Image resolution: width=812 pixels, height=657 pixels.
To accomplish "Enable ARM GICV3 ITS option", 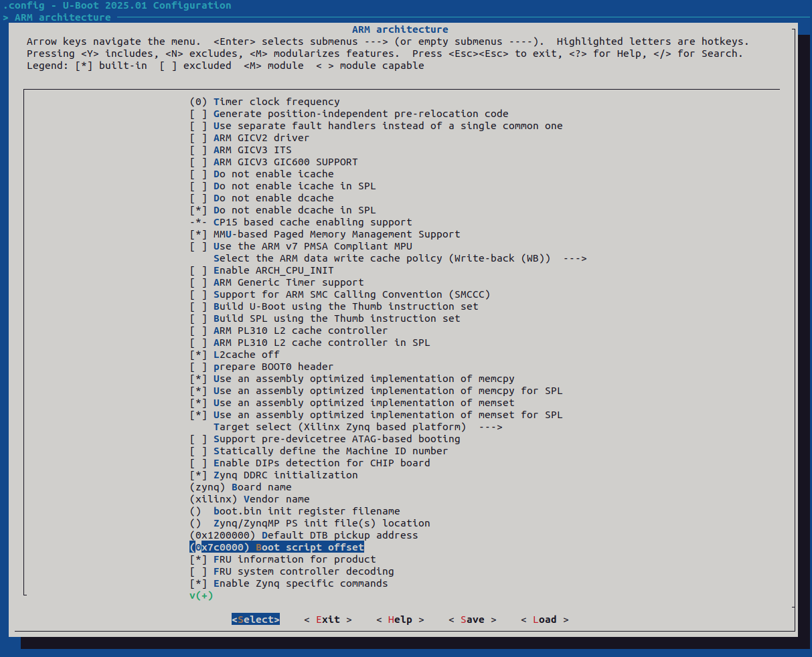I will 240,150.
